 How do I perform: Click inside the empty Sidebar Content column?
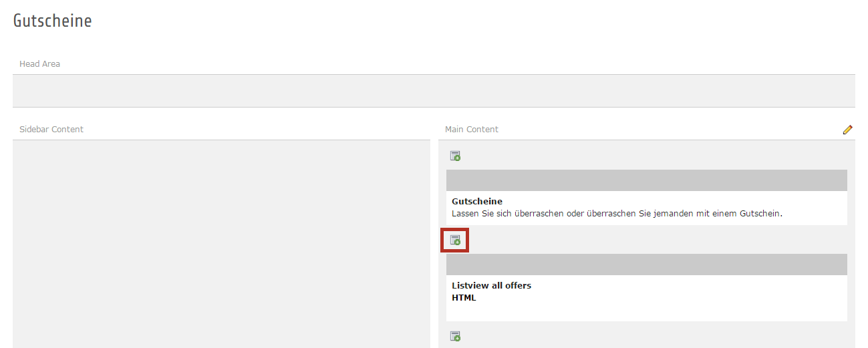click(x=221, y=244)
